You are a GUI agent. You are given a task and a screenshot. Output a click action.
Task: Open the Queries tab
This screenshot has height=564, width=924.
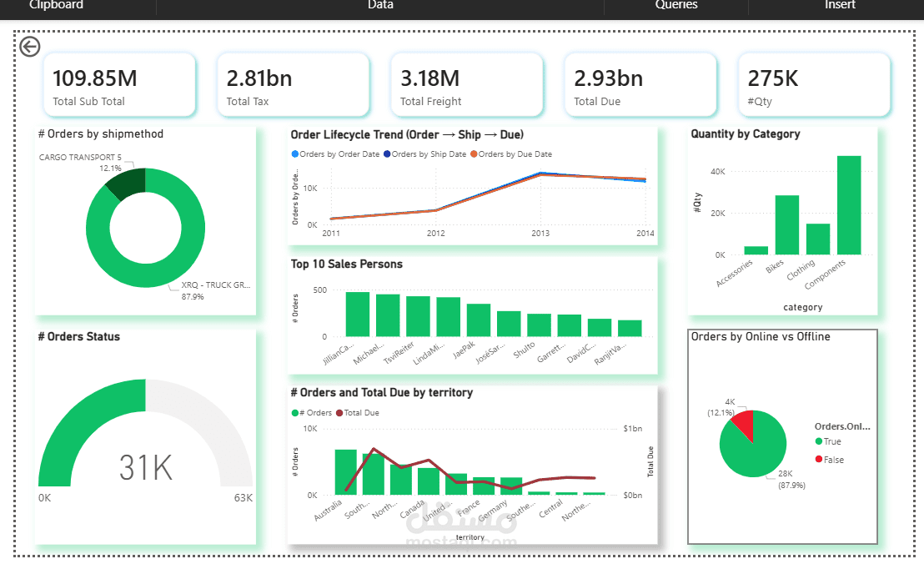[x=676, y=6]
